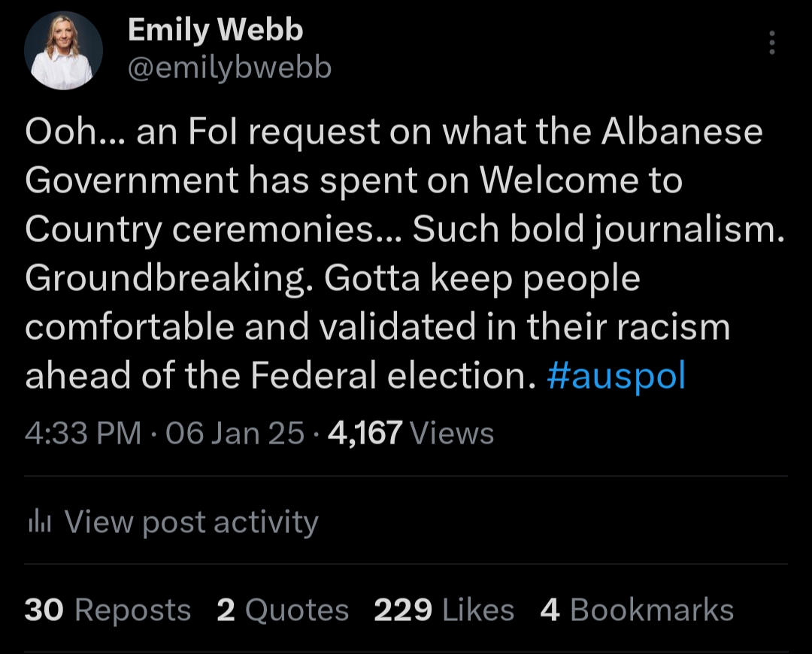Viewport: 812px width, 654px height.
Task: Follow the #auspol hashtag link
Action: [x=617, y=377]
